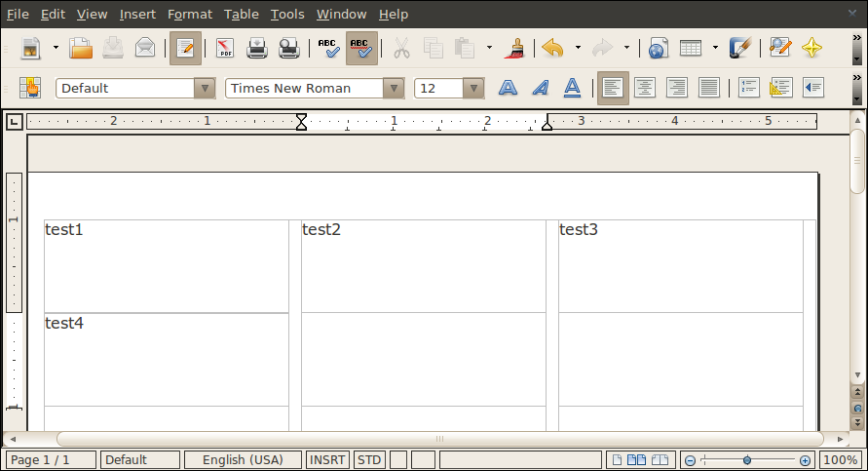Align text Right

(677, 88)
